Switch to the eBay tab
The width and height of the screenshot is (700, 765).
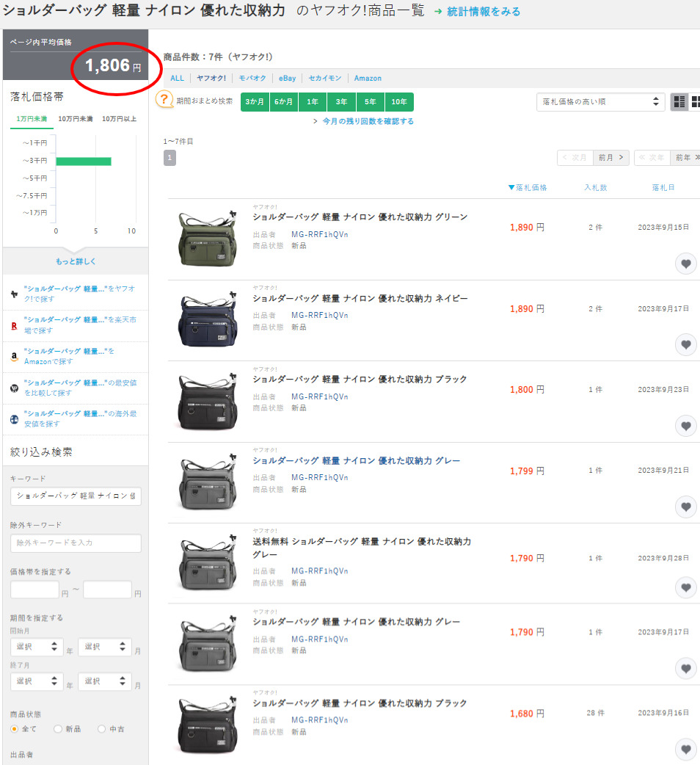tap(287, 78)
